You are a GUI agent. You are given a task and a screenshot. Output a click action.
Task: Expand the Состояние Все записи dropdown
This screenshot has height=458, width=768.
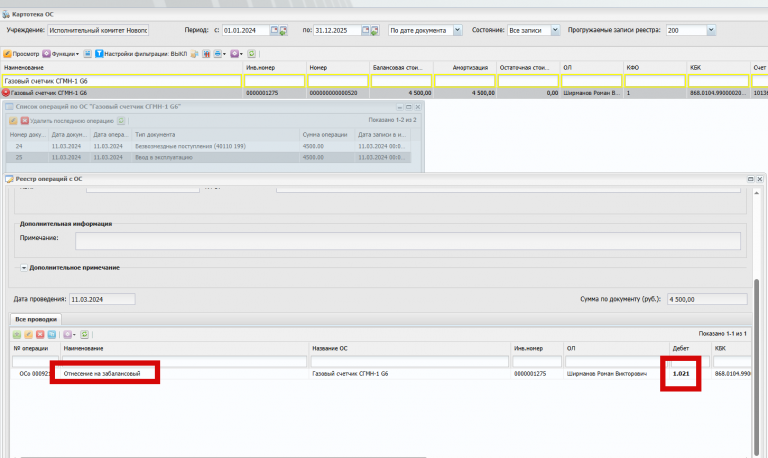click(x=555, y=30)
